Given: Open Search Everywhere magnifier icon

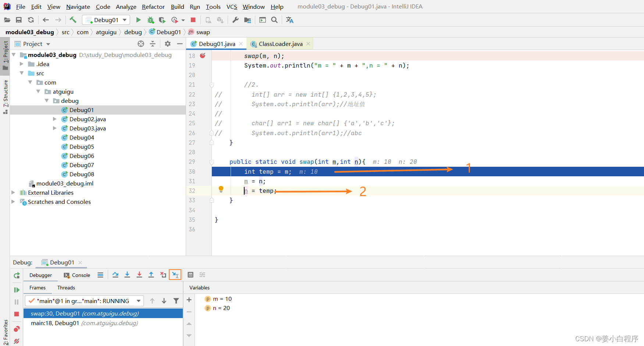Looking at the screenshot, I should 274,20.
